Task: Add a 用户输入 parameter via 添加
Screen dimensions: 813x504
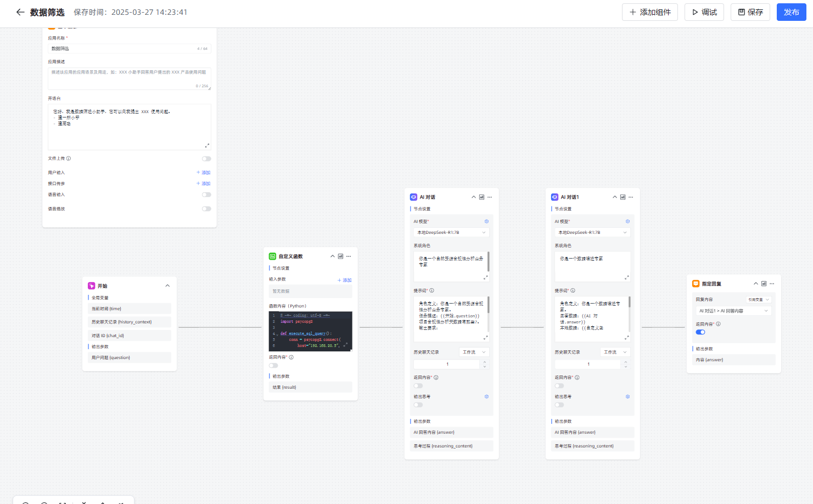Action: 204,172
